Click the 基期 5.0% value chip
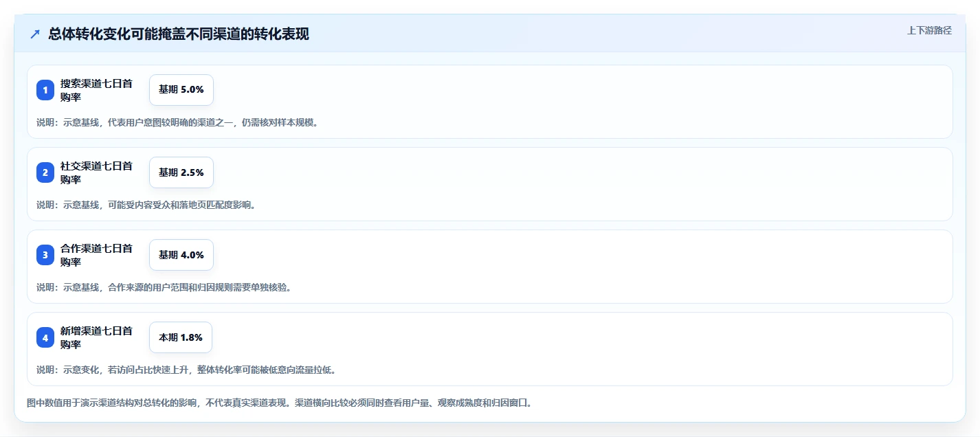 tap(181, 90)
